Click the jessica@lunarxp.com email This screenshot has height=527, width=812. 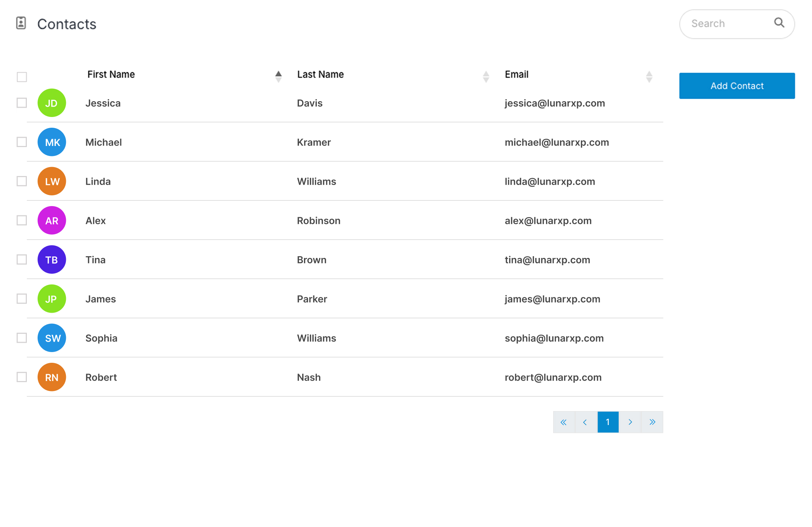coord(555,103)
